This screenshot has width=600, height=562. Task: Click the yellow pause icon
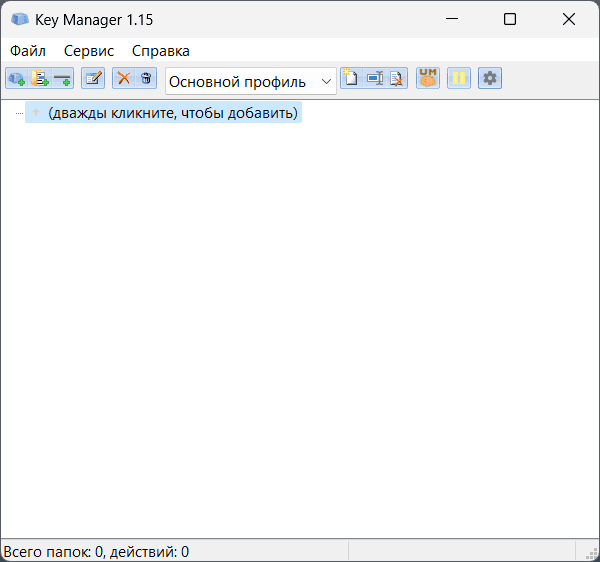coord(459,78)
